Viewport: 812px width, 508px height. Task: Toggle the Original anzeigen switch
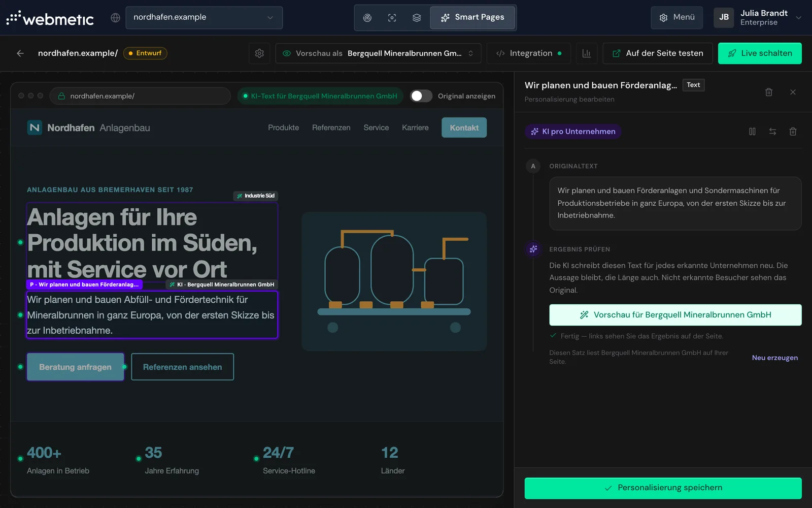point(421,96)
